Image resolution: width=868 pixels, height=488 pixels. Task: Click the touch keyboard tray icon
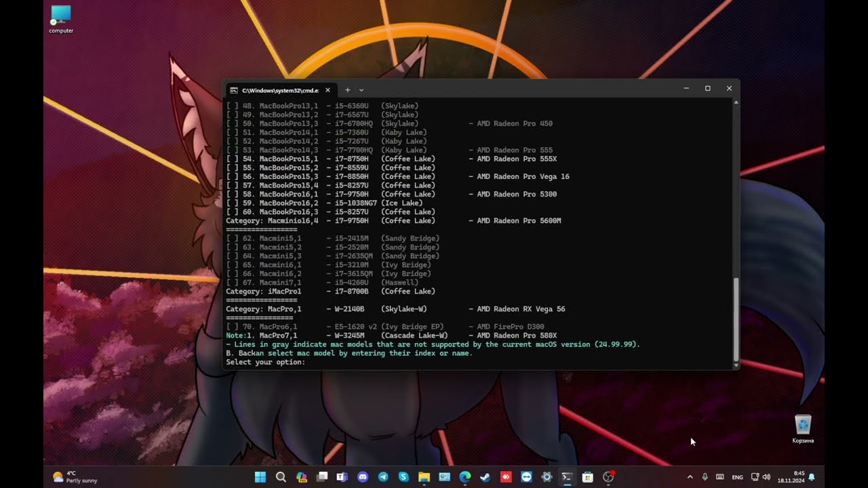(720, 477)
